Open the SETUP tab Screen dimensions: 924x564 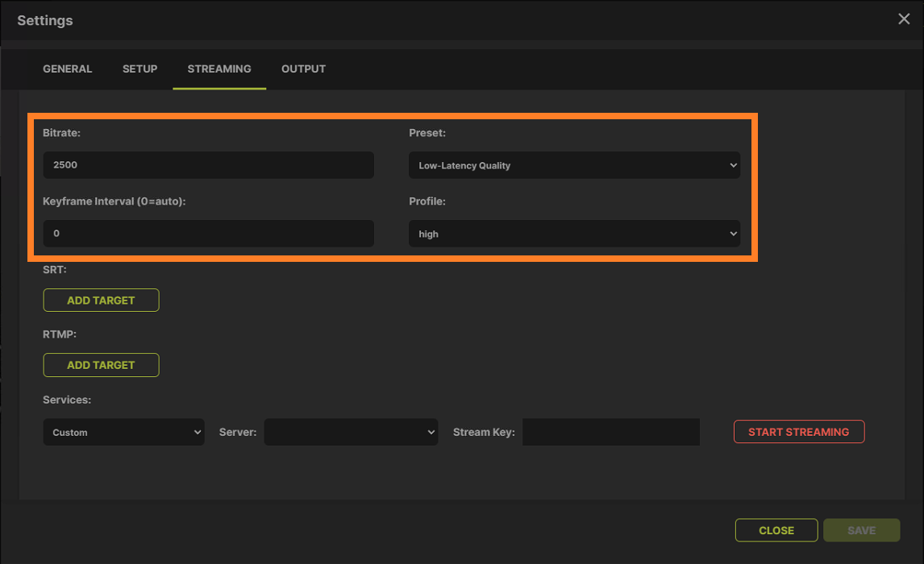point(139,68)
